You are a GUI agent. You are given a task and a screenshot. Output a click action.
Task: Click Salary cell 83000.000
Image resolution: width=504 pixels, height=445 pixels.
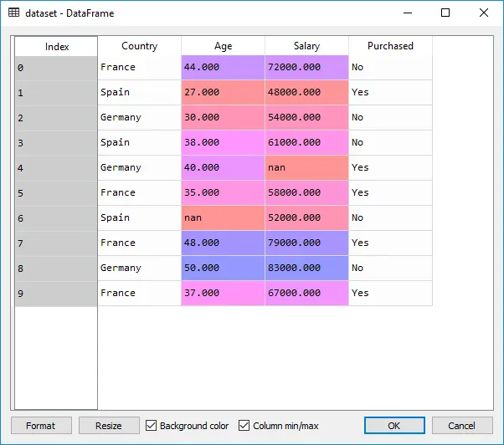306,268
